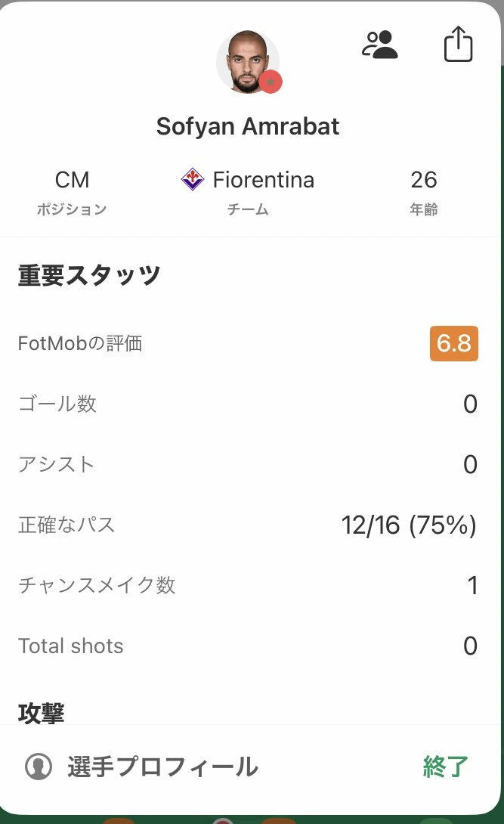Select the Fiorentina team name
504x824 pixels.
[x=263, y=179]
